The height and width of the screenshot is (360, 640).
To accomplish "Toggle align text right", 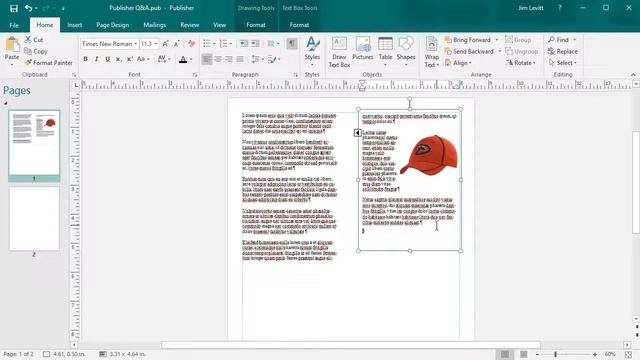I will [x=229, y=59].
